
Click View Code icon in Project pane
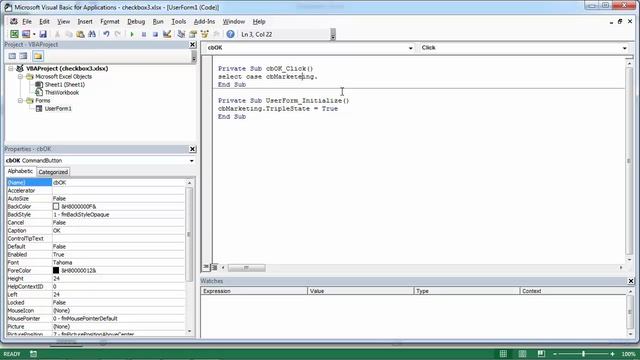click(x=12, y=56)
